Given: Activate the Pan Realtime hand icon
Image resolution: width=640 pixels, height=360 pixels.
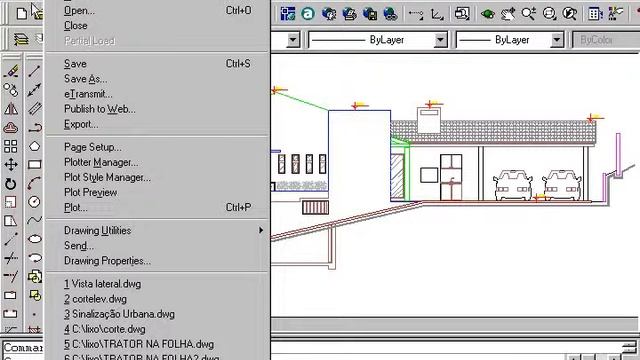Looking at the screenshot, I should (x=508, y=14).
